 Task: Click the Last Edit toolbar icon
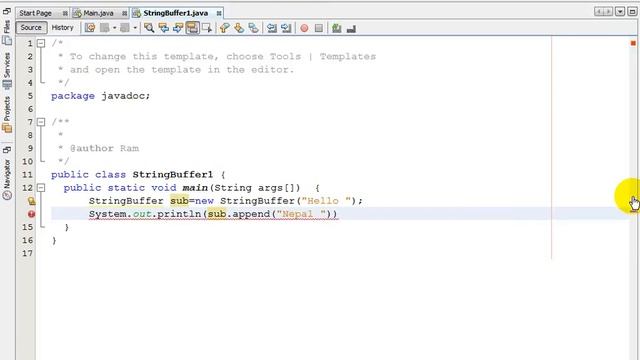[90, 28]
